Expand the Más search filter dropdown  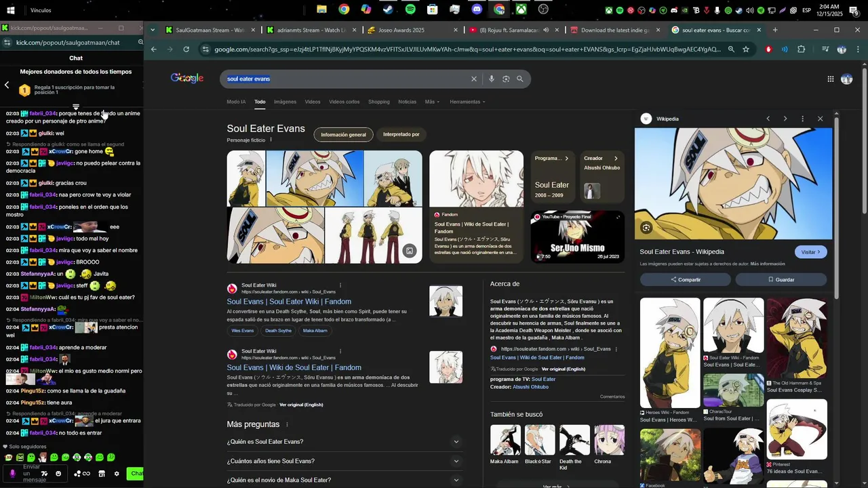point(432,102)
